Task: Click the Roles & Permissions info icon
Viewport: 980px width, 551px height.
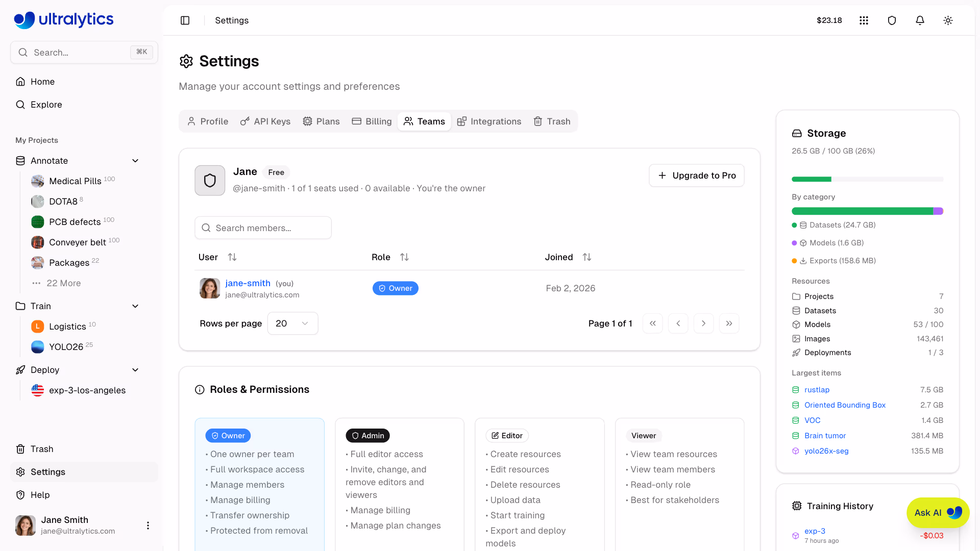Action: click(x=200, y=390)
